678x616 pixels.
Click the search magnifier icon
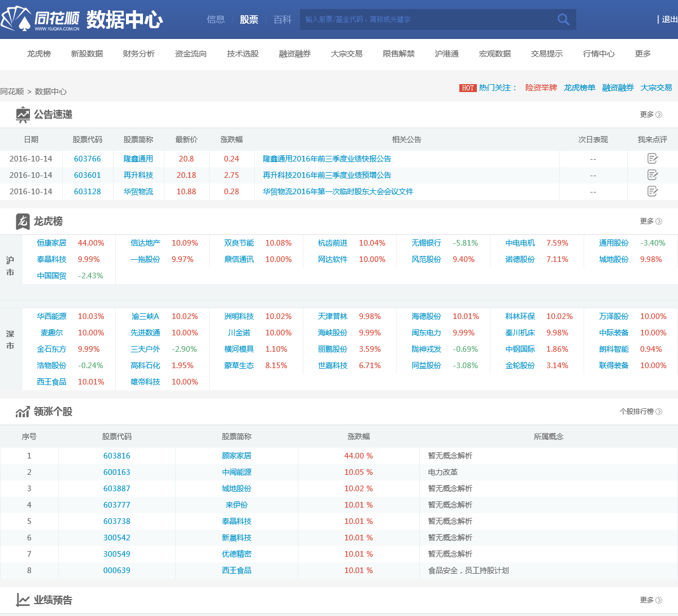(563, 20)
